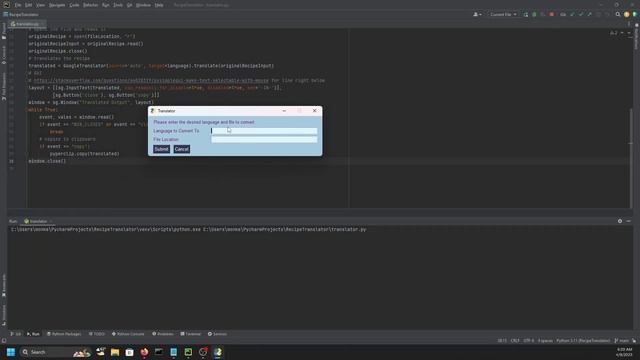Click the RecipeTranslator project breadcrumb
Screen dimensions: 640x360
pyautogui.click(x=21, y=14)
